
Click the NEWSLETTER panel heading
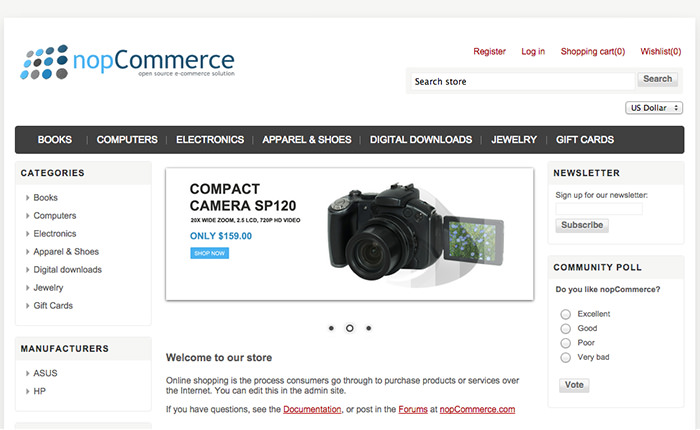587,173
